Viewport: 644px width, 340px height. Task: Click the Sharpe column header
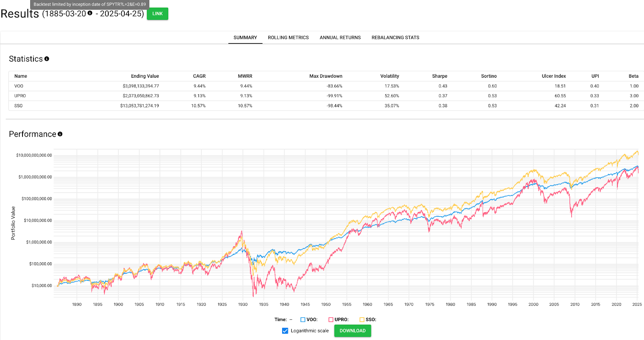pos(440,76)
